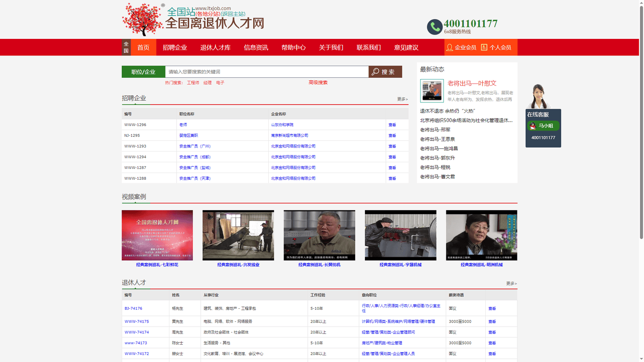644x362 pixels.
Task: Open news 老将出马—施鸿昌
Action: point(439,148)
